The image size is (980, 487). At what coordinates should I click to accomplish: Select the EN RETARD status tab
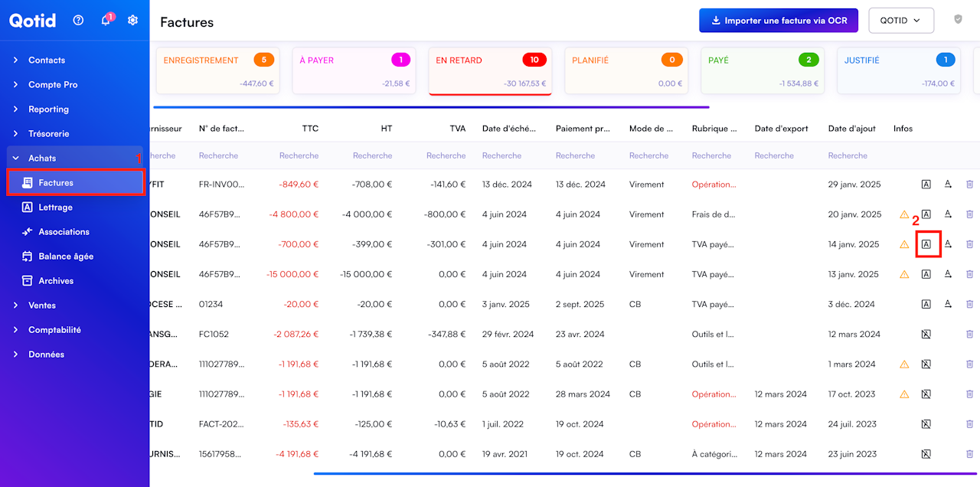click(x=490, y=70)
